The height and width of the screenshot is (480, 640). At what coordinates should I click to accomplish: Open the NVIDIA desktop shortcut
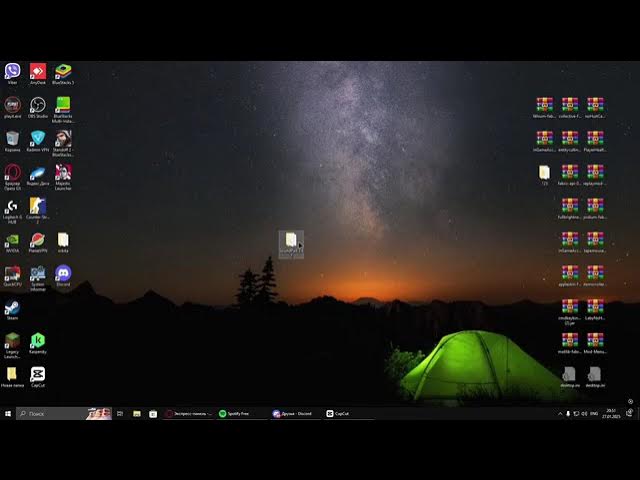pyautogui.click(x=12, y=242)
